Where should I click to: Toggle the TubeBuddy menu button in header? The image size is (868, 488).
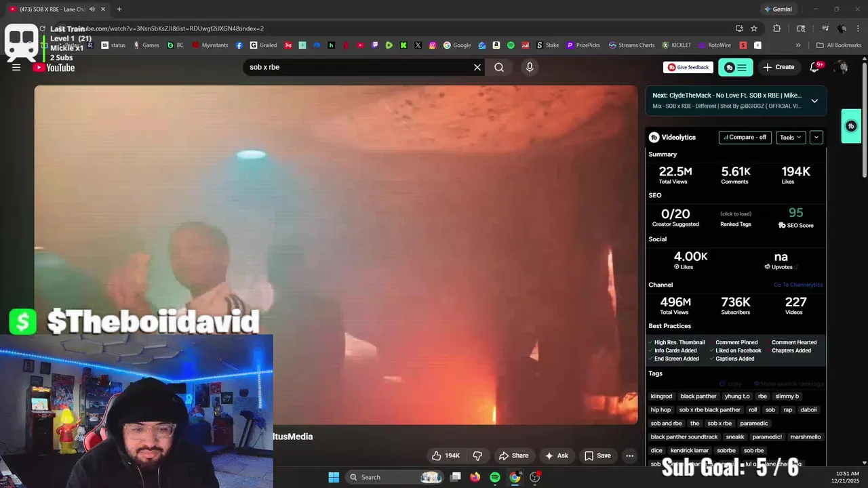pyautogui.click(x=735, y=67)
